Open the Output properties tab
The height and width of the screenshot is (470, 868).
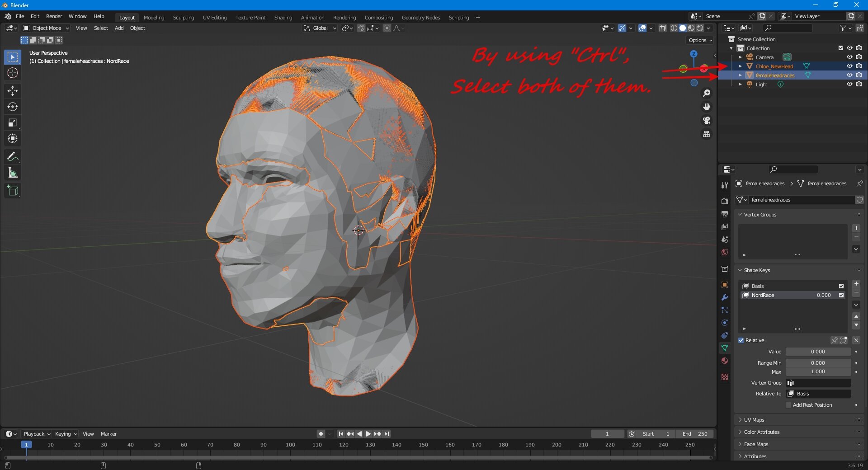coord(725,214)
